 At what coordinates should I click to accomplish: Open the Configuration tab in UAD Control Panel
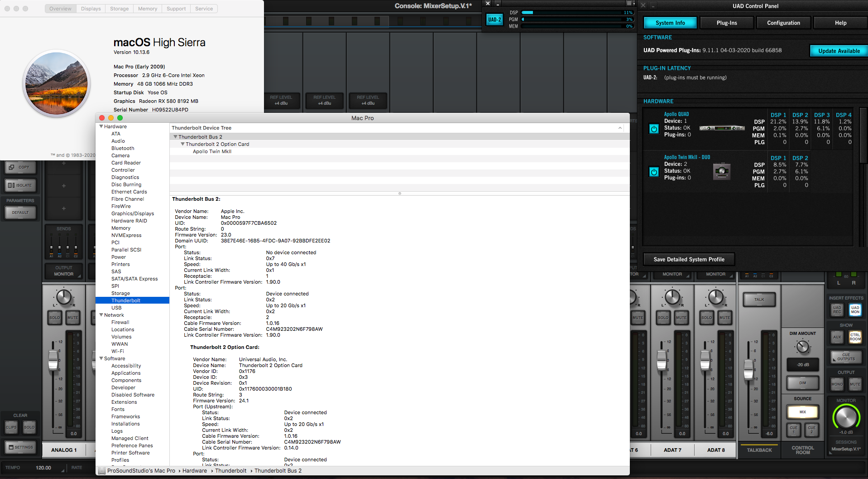point(783,23)
